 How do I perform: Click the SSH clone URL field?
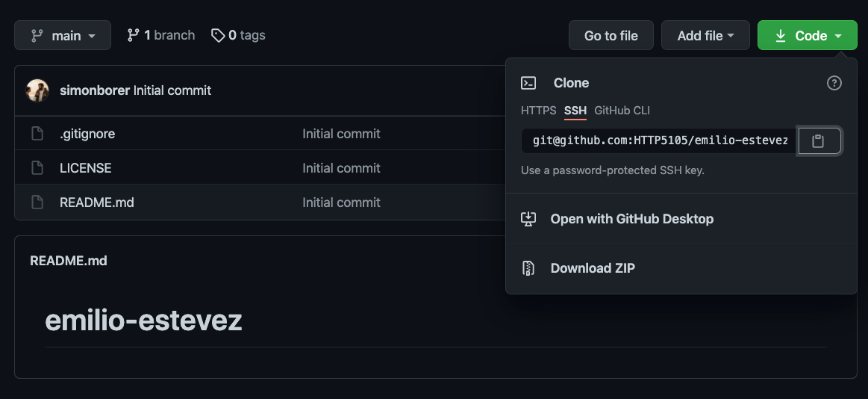[x=658, y=140]
